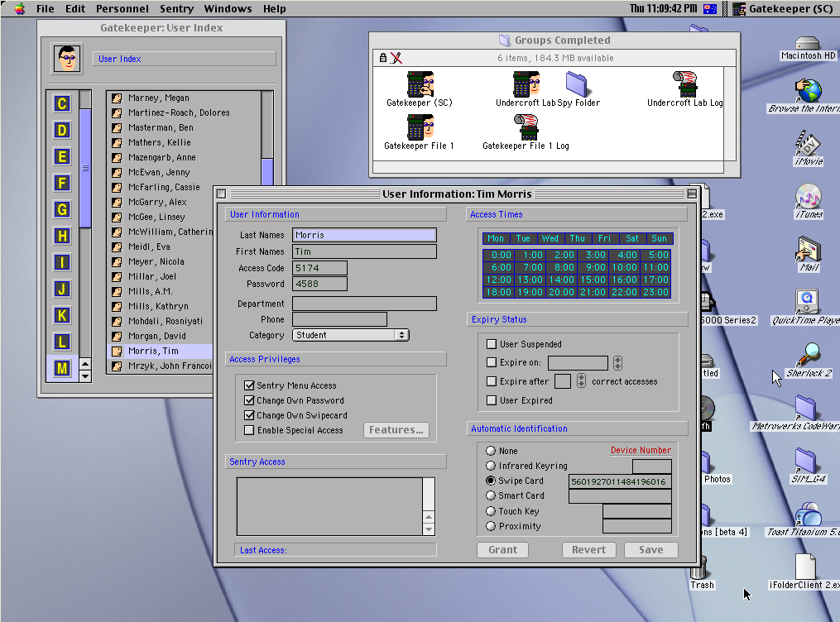
Task: Jump to letter F in User Index
Action: pos(62,183)
